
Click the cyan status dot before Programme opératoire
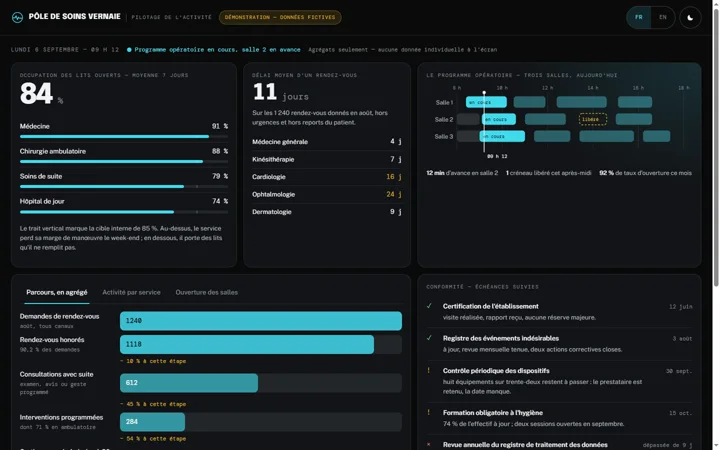coord(129,50)
